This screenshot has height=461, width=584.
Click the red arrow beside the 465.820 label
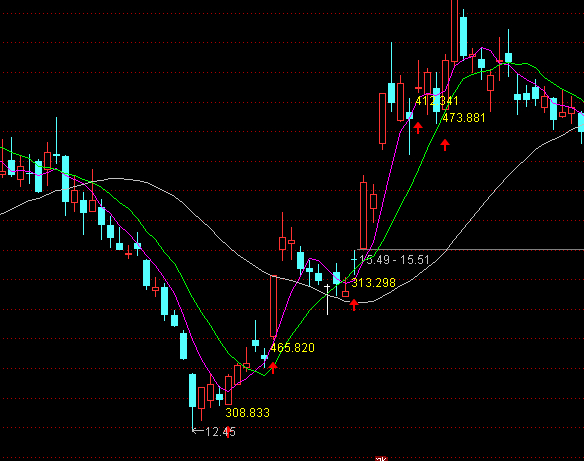point(273,368)
